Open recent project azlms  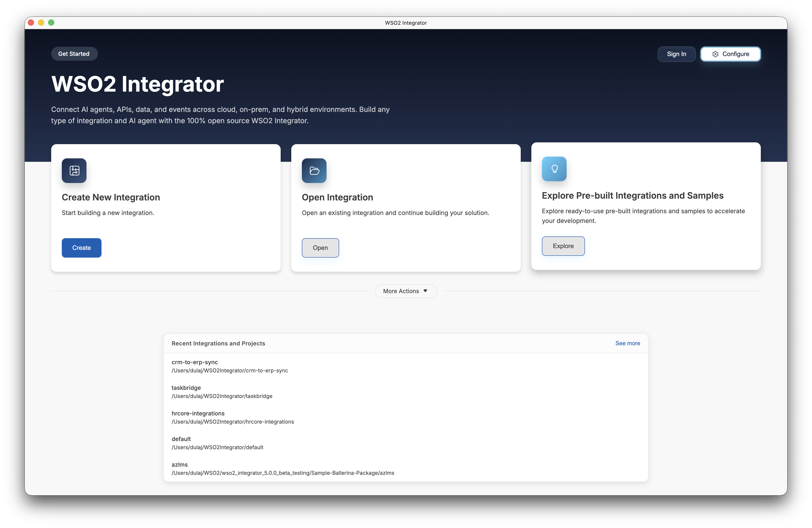179,464
